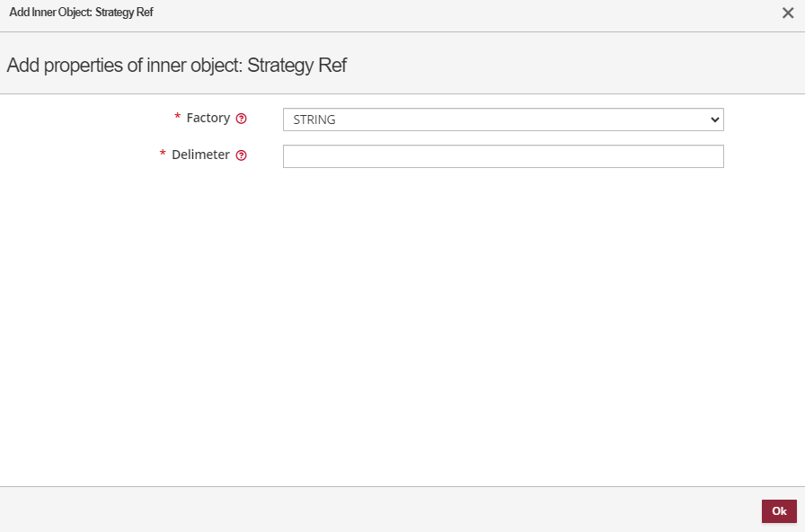Viewport: 805px width, 532px height.
Task: Click the red circled question mark beside Factory
Action: pyautogui.click(x=241, y=118)
